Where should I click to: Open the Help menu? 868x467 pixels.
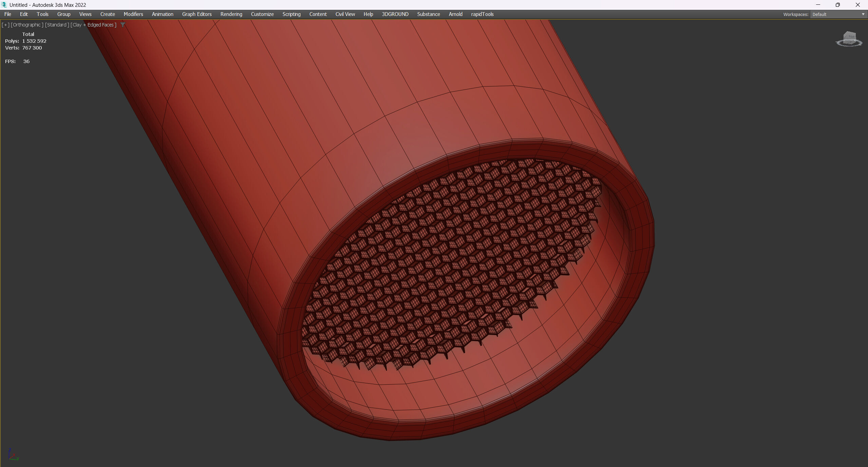(x=368, y=14)
